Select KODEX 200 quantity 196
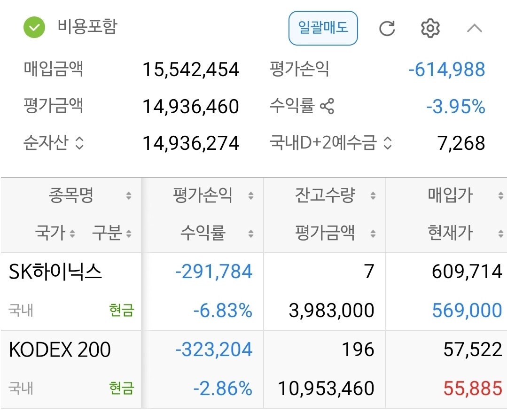Viewport: 507px width, 420px height. (358, 350)
